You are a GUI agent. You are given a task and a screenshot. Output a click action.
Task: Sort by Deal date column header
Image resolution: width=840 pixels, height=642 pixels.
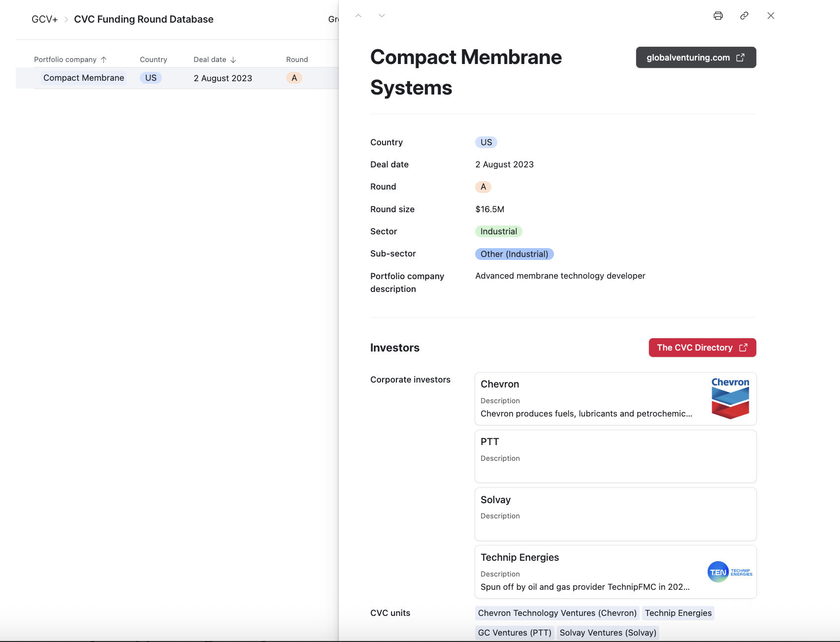click(210, 60)
